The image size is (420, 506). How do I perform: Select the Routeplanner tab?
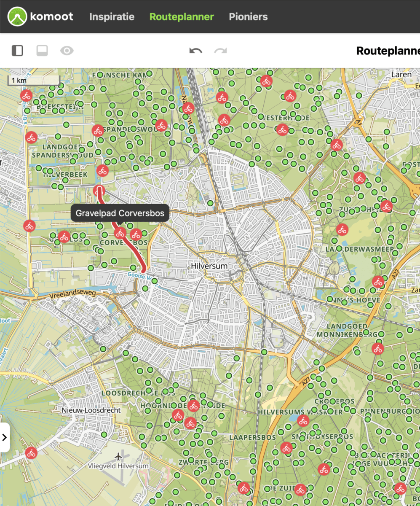pyautogui.click(x=182, y=17)
